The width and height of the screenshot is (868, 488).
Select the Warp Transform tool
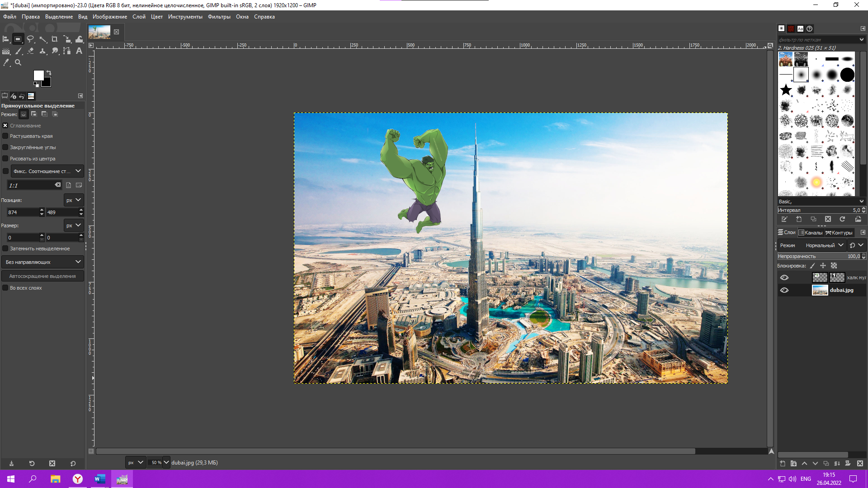coord(79,39)
